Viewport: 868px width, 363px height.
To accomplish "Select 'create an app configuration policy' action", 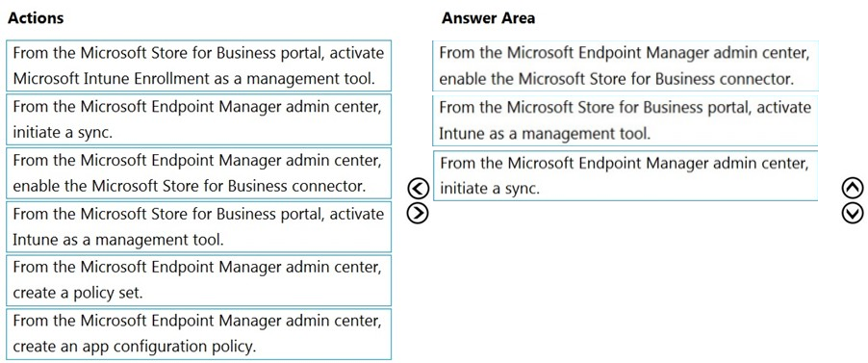I will coord(199,334).
